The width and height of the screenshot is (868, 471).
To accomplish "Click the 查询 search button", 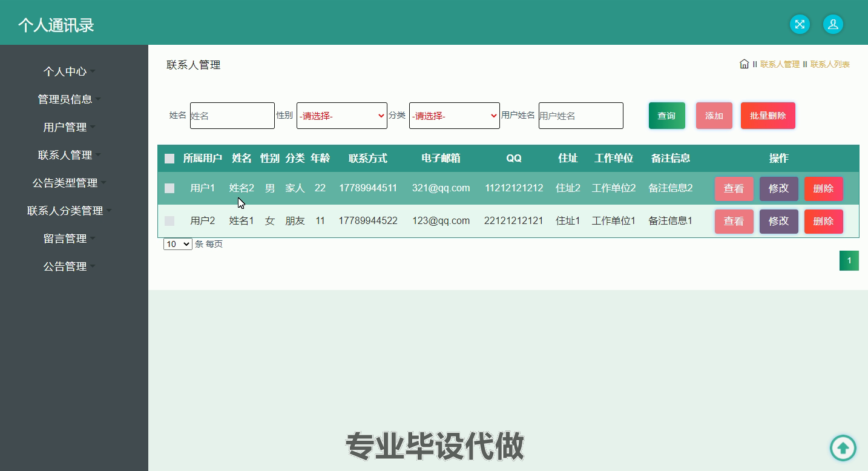I will (667, 116).
